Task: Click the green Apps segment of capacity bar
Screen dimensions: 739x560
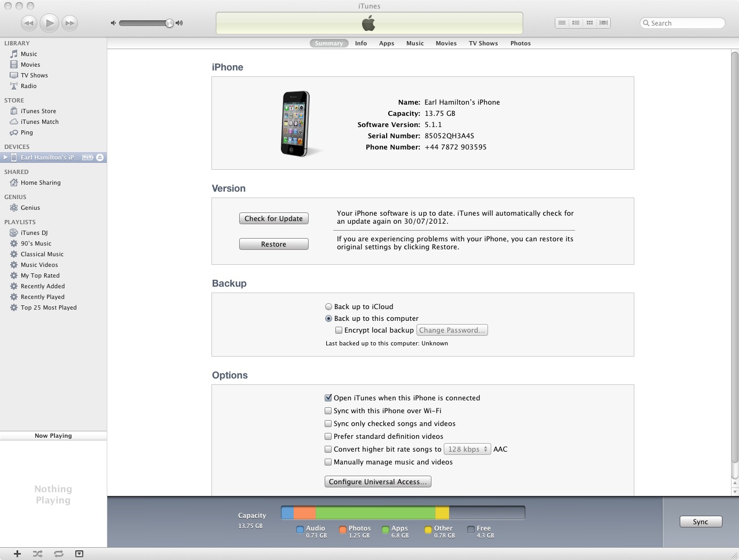Action: [x=375, y=512]
